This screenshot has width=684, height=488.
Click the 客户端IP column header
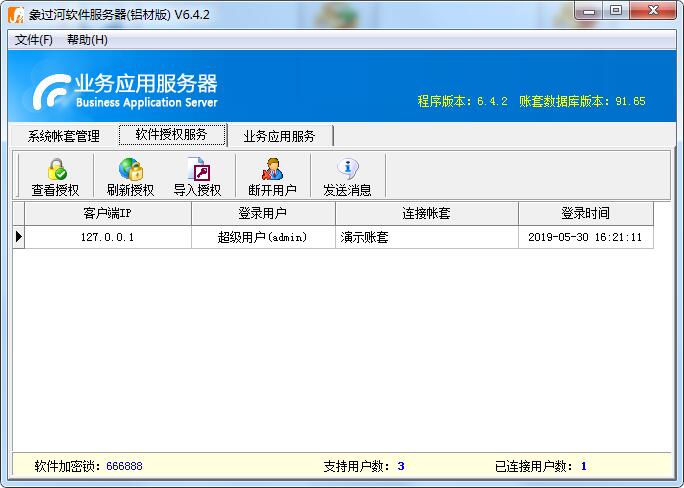coord(108,213)
